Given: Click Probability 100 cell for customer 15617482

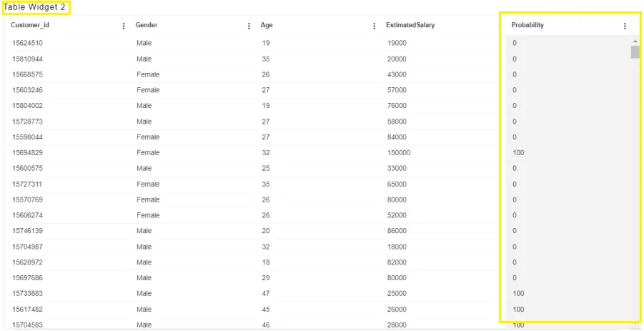Looking at the screenshot, I should point(518,310).
